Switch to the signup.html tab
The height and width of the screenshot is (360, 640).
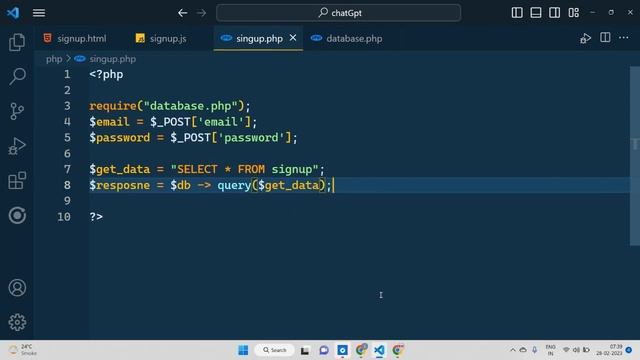point(75,38)
